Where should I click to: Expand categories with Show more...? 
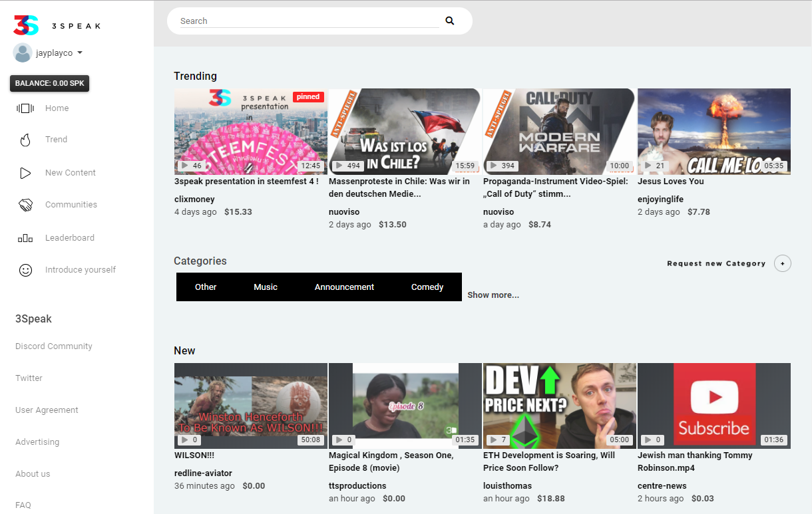(493, 295)
